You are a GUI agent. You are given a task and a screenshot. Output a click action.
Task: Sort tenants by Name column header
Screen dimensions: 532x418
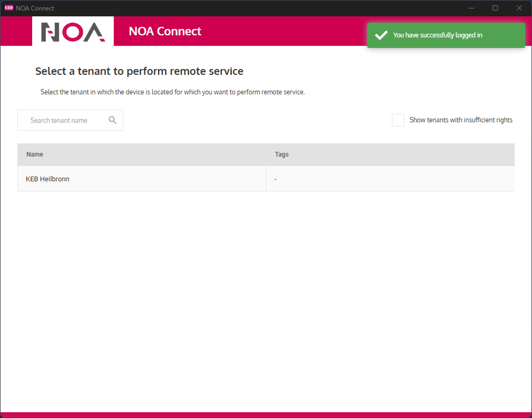(35, 154)
